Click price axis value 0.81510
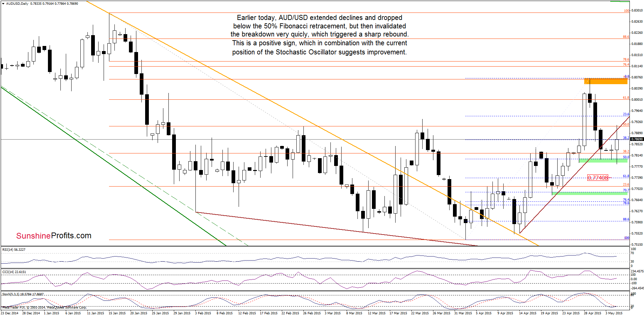644x316 pixels. pyautogui.click(x=637, y=55)
